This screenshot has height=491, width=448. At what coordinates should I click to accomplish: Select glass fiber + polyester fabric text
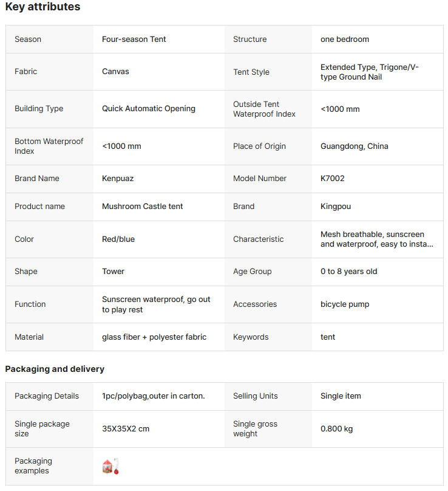coord(154,337)
